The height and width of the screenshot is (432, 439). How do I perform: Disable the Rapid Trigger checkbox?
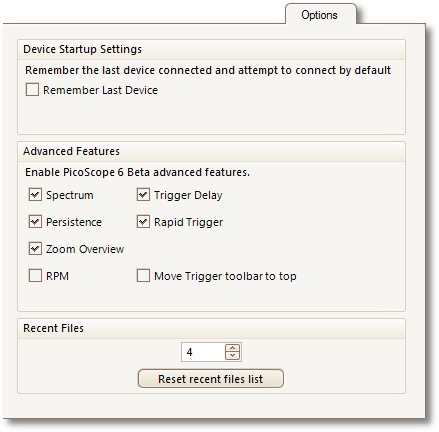(x=143, y=222)
